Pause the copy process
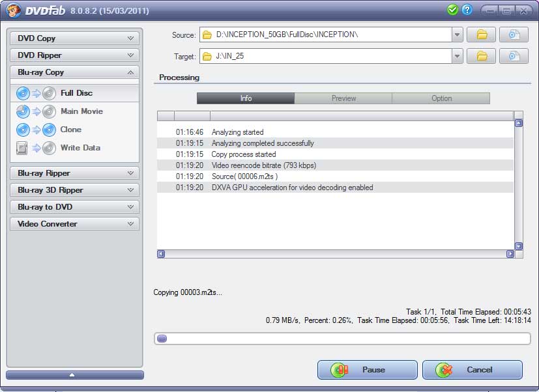The height and width of the screenshot is (392, 539). [367, 370]
